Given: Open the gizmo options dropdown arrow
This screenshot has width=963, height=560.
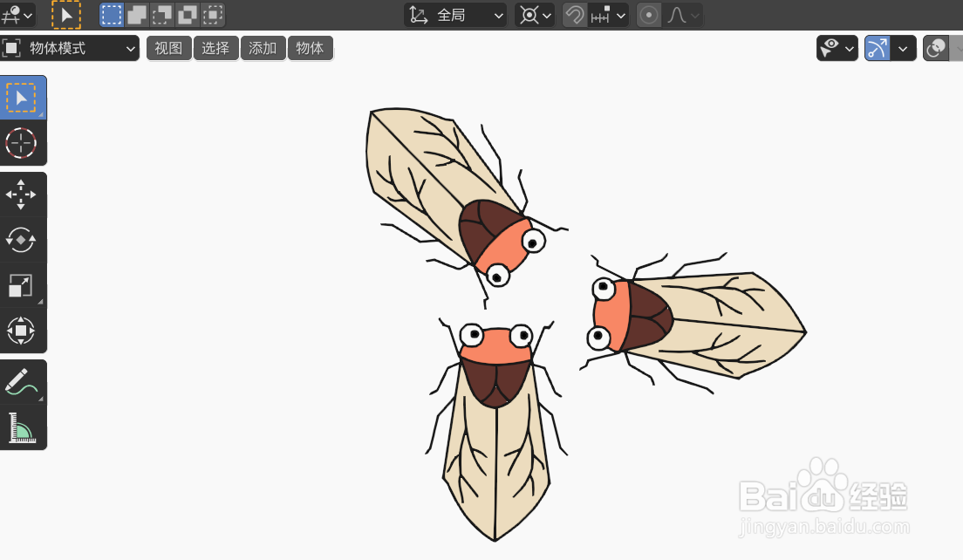Looking at the screenshot, I should [904, 48].
